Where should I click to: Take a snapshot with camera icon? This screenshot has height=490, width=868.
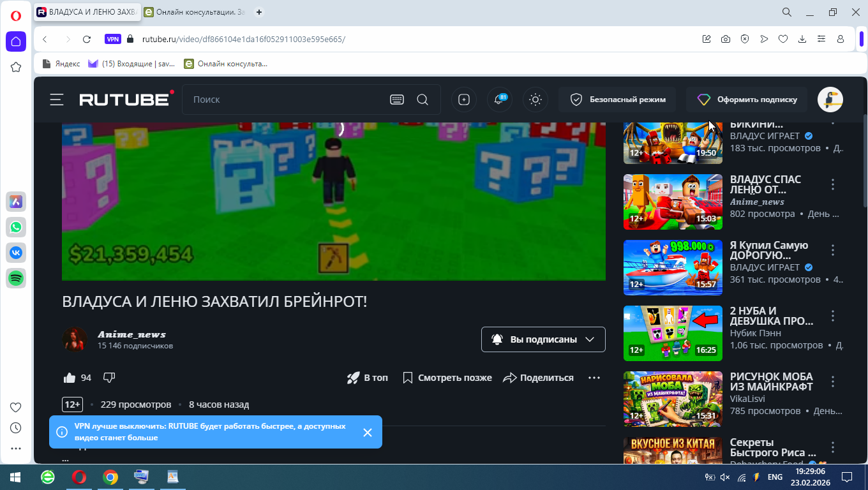click(x=726, y=39)
